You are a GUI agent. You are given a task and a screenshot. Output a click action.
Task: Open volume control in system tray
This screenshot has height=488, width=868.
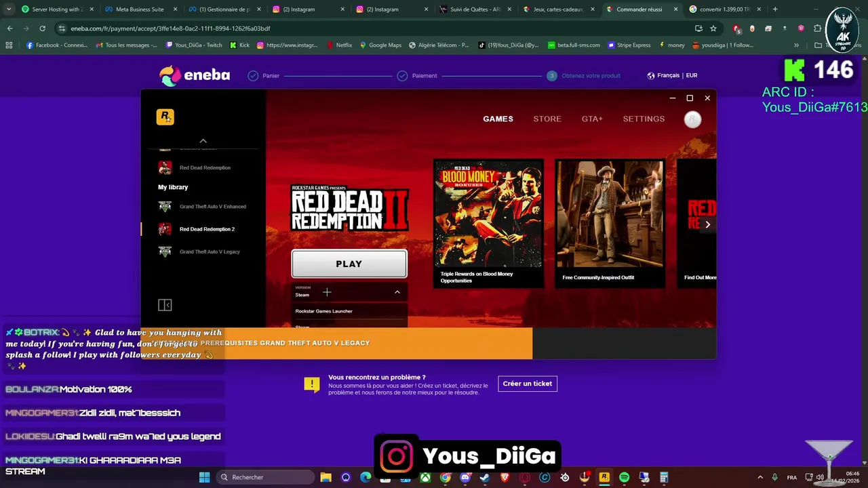coord(820,477)
